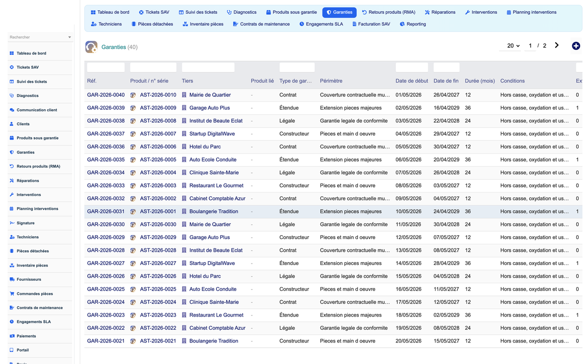This screenshot has width=588, height=364.
Task: Click the Garanties page title icon
Action: [x=91, y=47]
